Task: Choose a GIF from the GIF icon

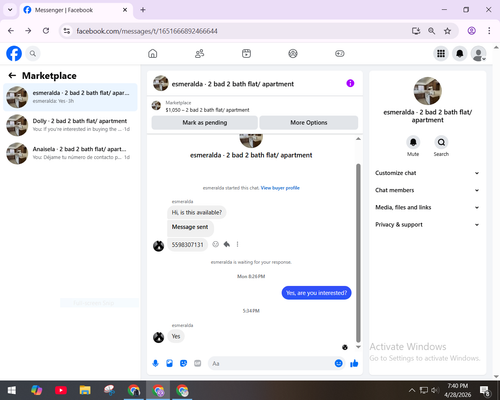Action: point(198,363)
